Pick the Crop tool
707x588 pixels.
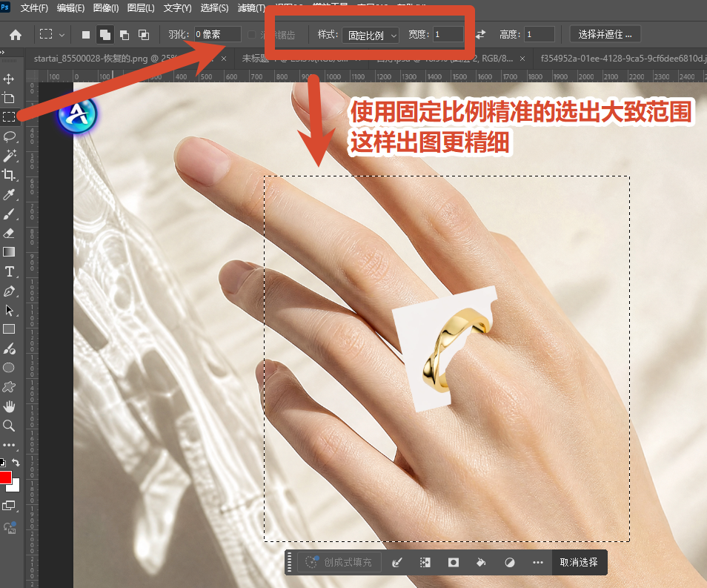pyautogui.click(x=9, y=175)
